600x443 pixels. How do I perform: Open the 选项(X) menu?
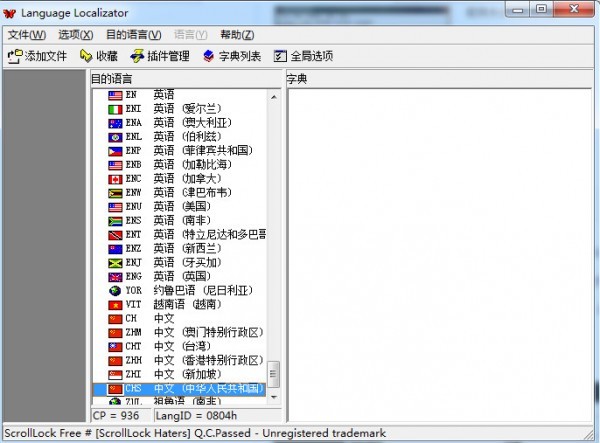pos(75,35)
